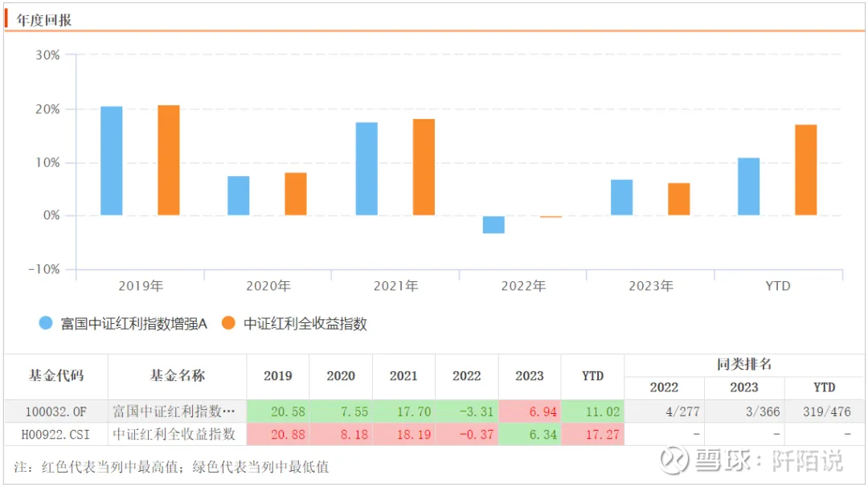Click the blue 2021年 bar
The height and width of the screenshot is (487, 868).
[366, 169]
